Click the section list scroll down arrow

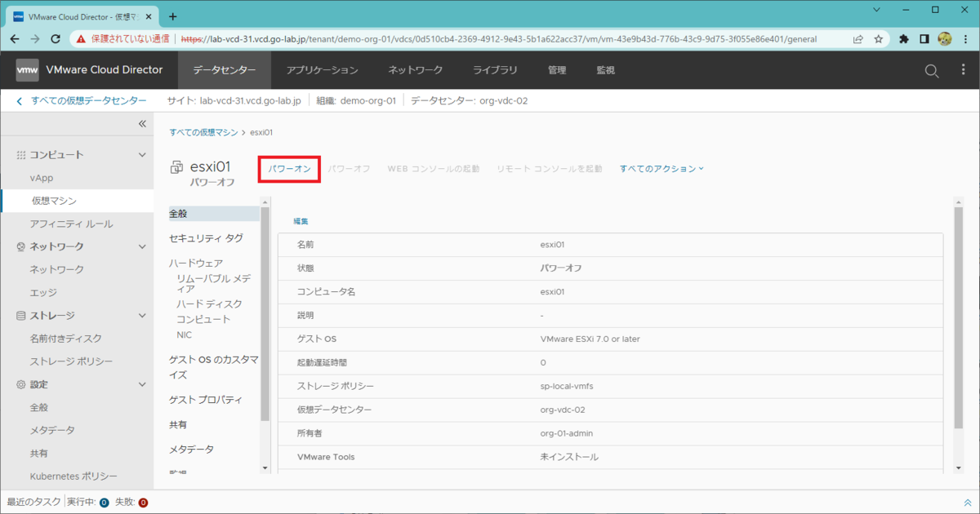pyautogui.click(x=265, y=467)
